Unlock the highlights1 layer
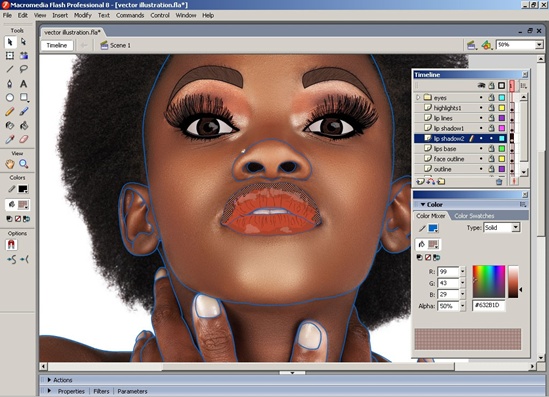The height and width of the screenshot is (397, 549). pyautogui.click(x=492, y=108)
